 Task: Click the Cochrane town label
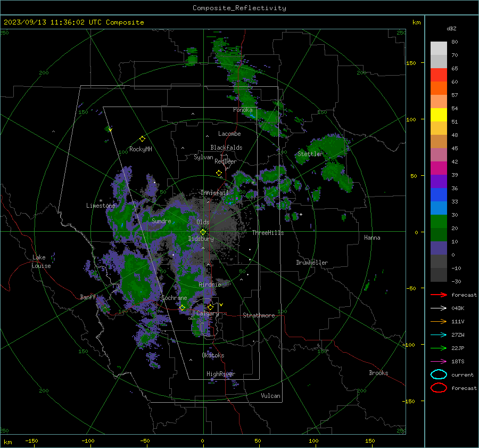[x=174, y=298]
